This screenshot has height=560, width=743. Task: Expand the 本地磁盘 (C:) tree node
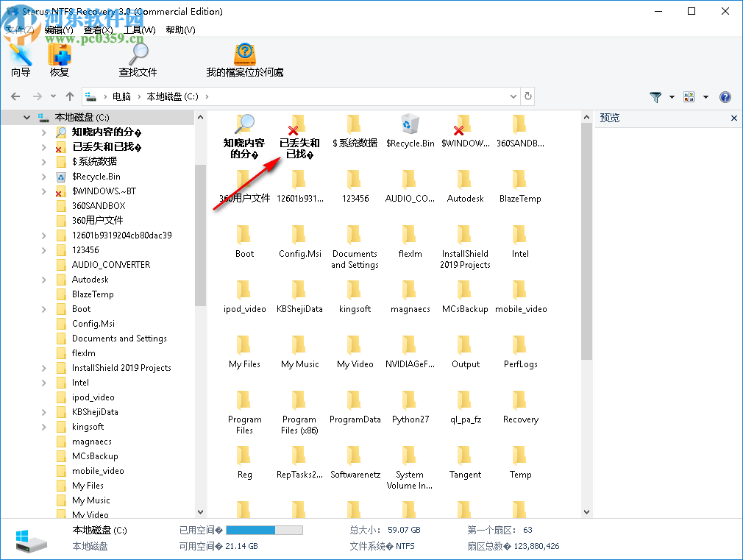tap(26, 116)
